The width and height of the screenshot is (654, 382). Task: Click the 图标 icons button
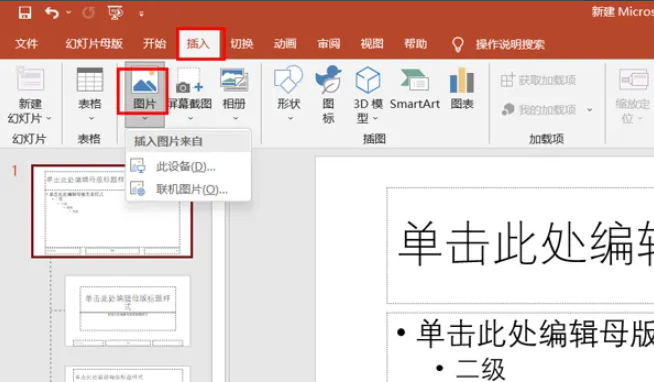(x=328, y=94)
